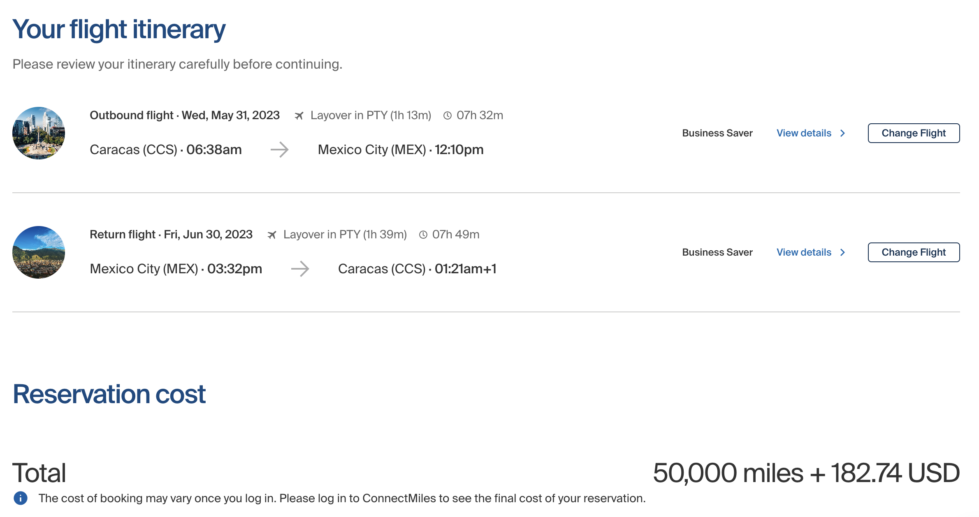
Task: Click the return flight duration clock icon
Action: point(423,235)
